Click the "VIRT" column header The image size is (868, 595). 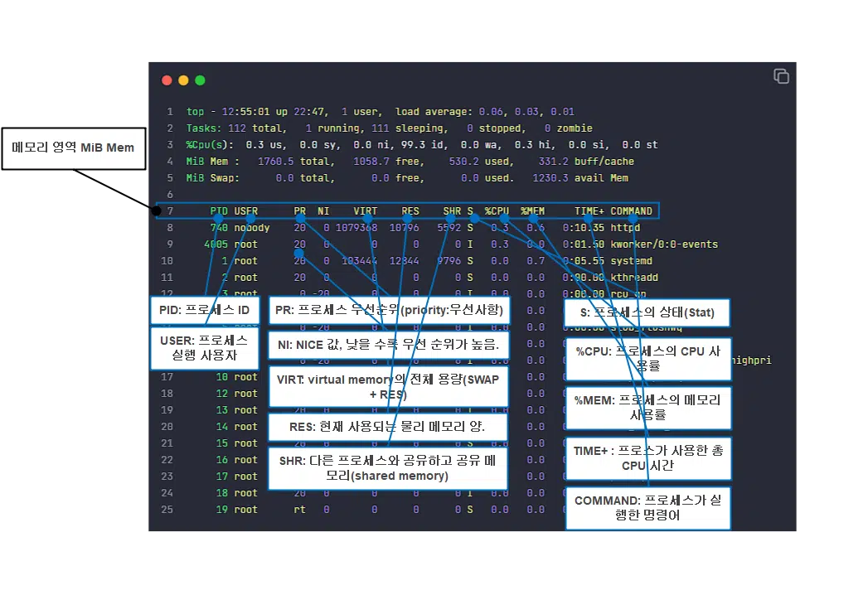click(x=366, y=211)
